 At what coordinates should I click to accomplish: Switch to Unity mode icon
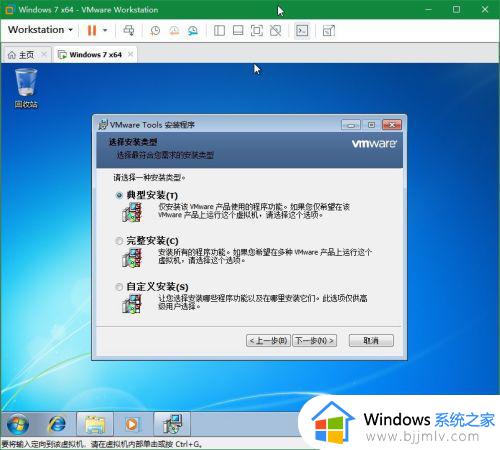click(275, 31)
